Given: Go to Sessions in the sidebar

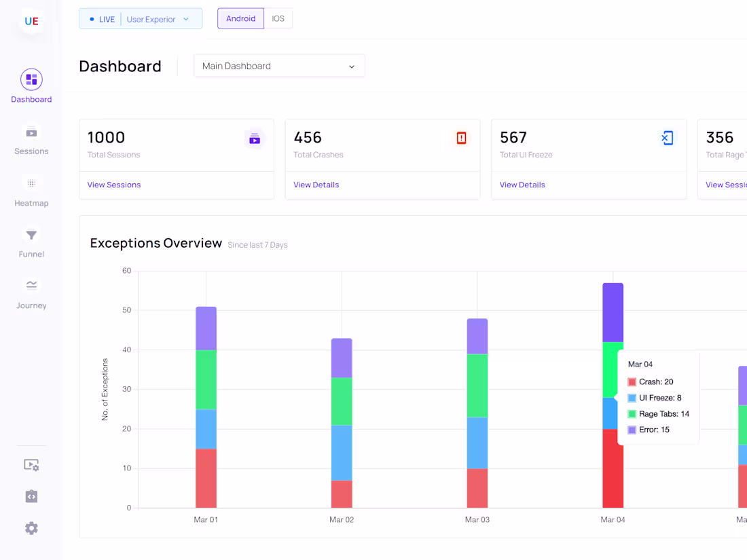Looking at the screenshot, I should point(31,132).
